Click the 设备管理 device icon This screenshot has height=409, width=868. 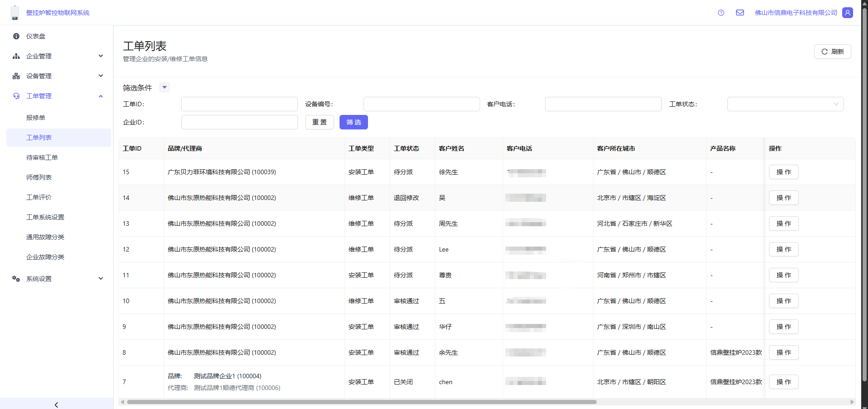[16, 76]
